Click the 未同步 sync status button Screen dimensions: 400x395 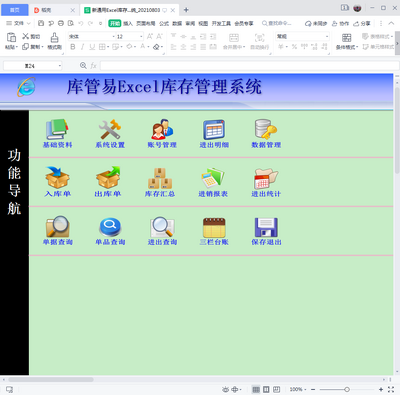coord(316,23)
